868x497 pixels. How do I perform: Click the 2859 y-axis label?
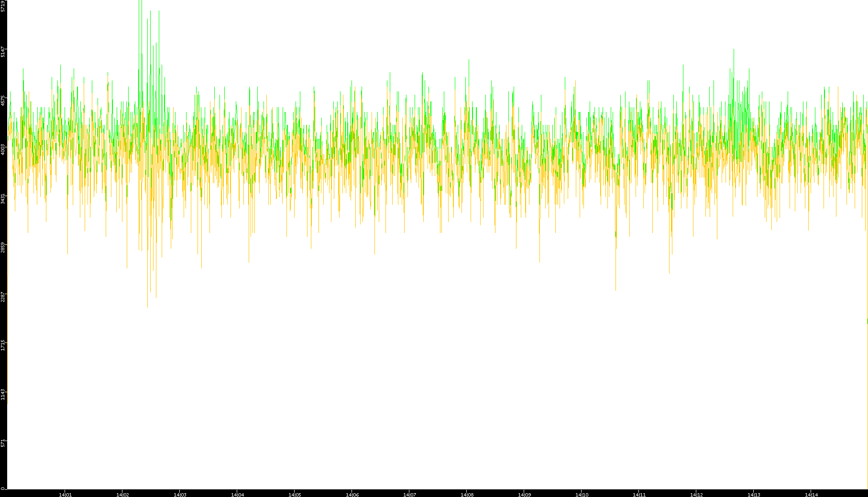coord(3,247)
